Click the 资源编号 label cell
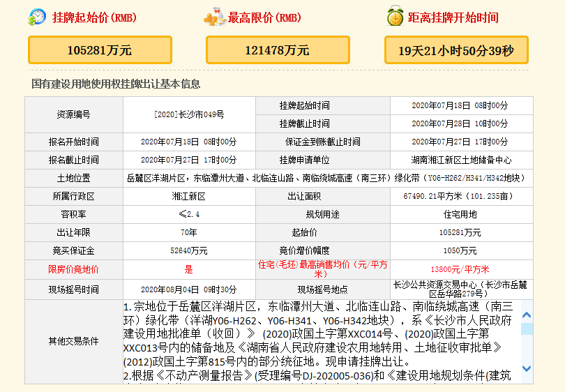 click(x=74, y=114)
